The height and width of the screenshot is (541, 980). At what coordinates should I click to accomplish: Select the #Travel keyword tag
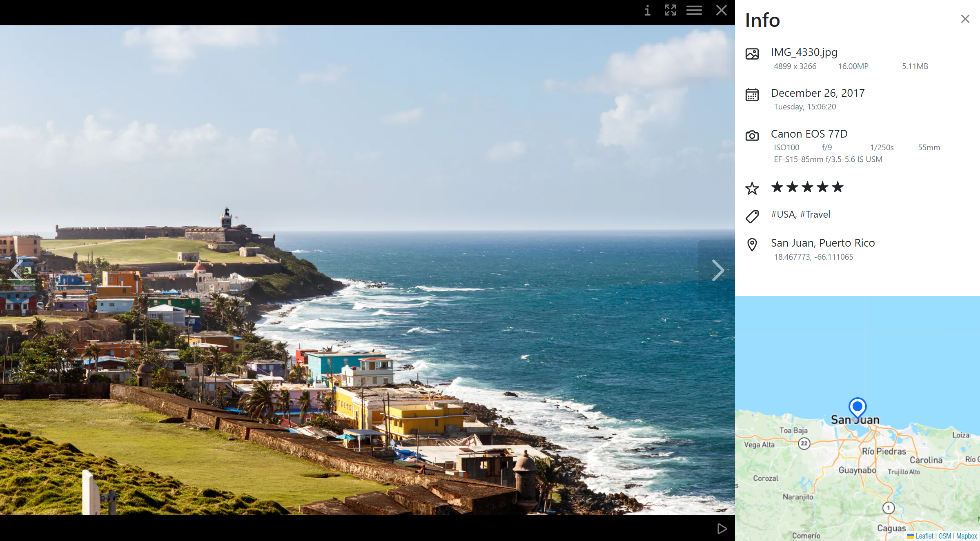[815, 214]
